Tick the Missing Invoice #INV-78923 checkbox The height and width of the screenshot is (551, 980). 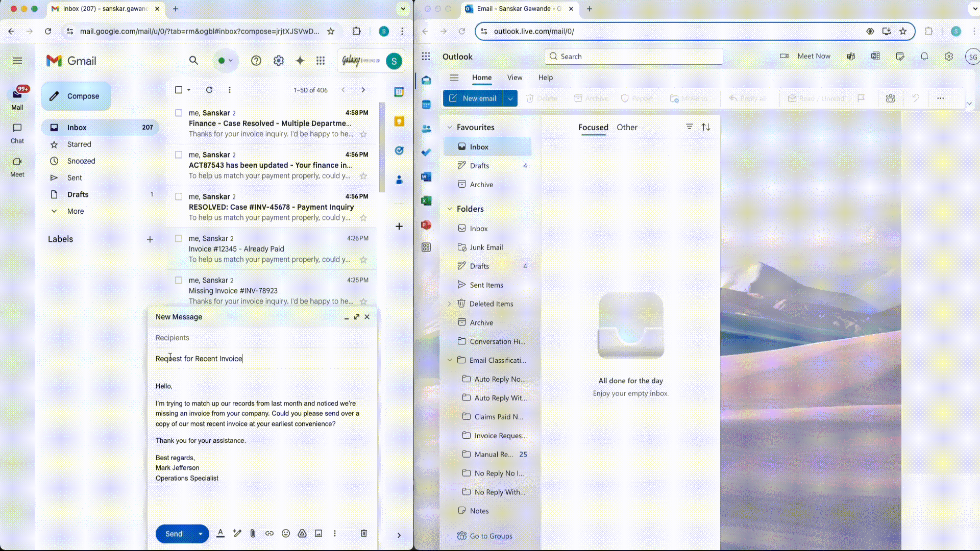(179, 280)
